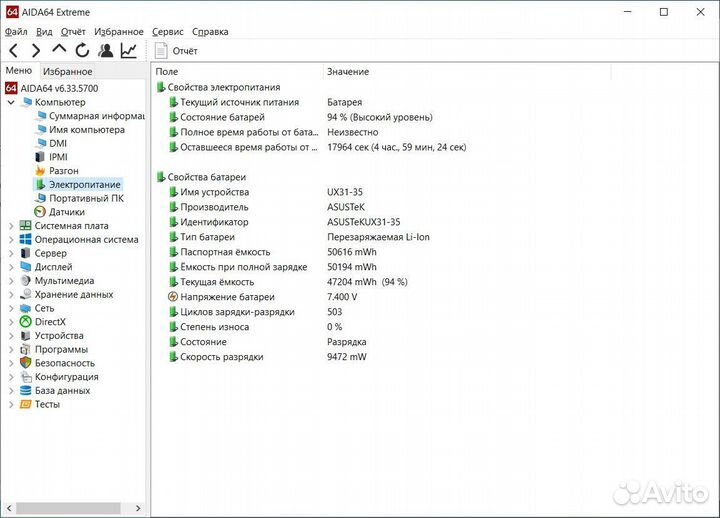The image size is (720, 518).
Task: Click the Хранение данных disk icon
Action: [x=26, y=295]
